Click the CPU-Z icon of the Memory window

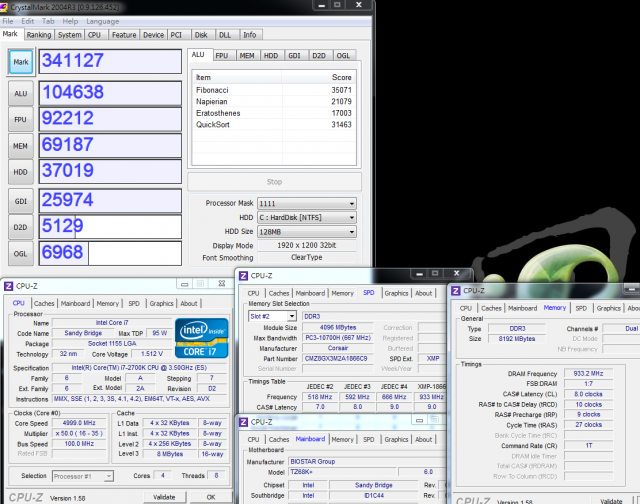456,291
